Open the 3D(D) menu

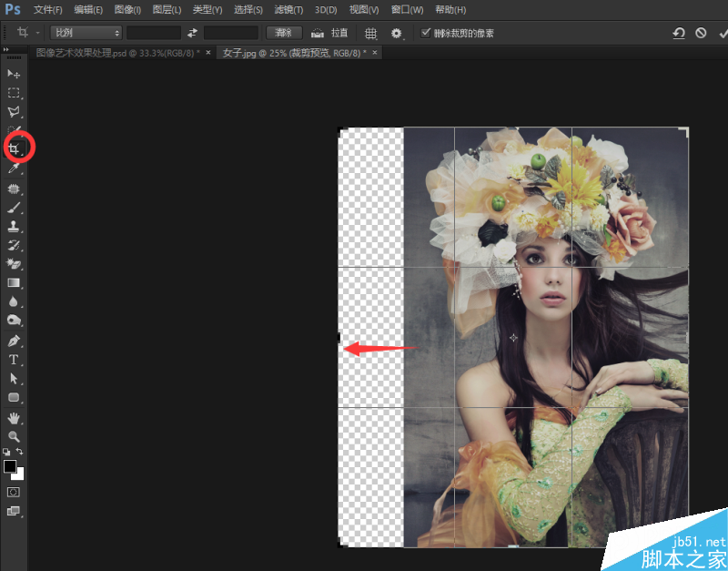[x=326, y=10]
